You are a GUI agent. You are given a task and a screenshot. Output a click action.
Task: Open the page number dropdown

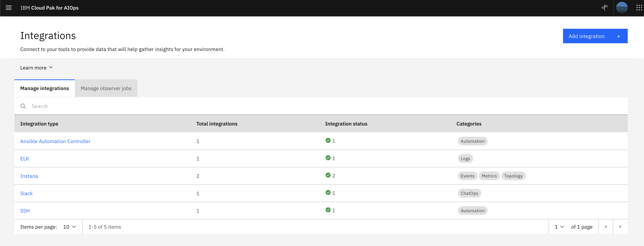pos(559,227)
